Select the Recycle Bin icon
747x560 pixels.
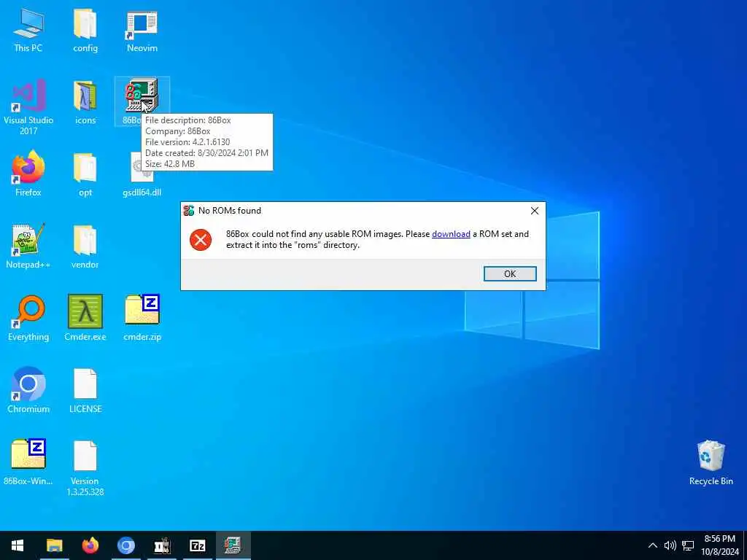(711, 462)
